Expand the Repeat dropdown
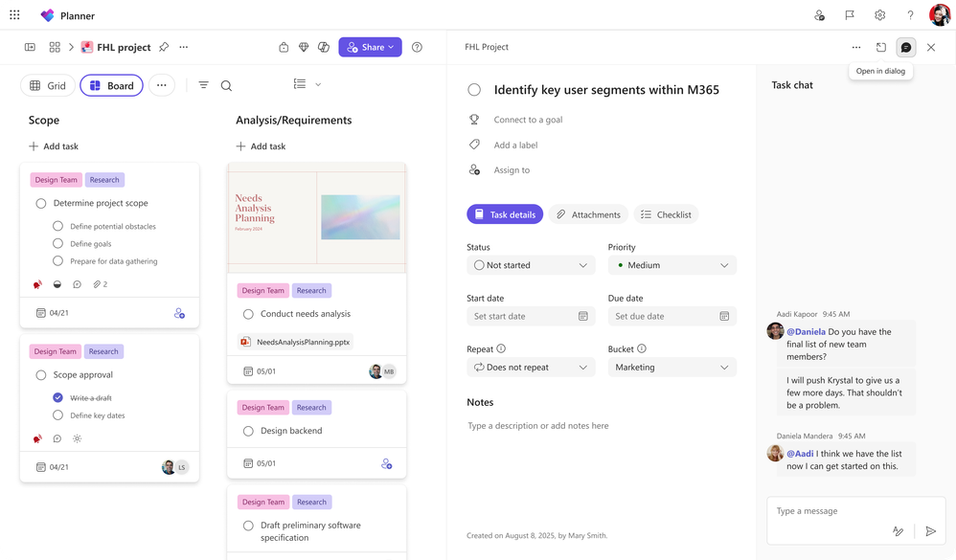This screenshot has height=560, width=956. [531, 368]
